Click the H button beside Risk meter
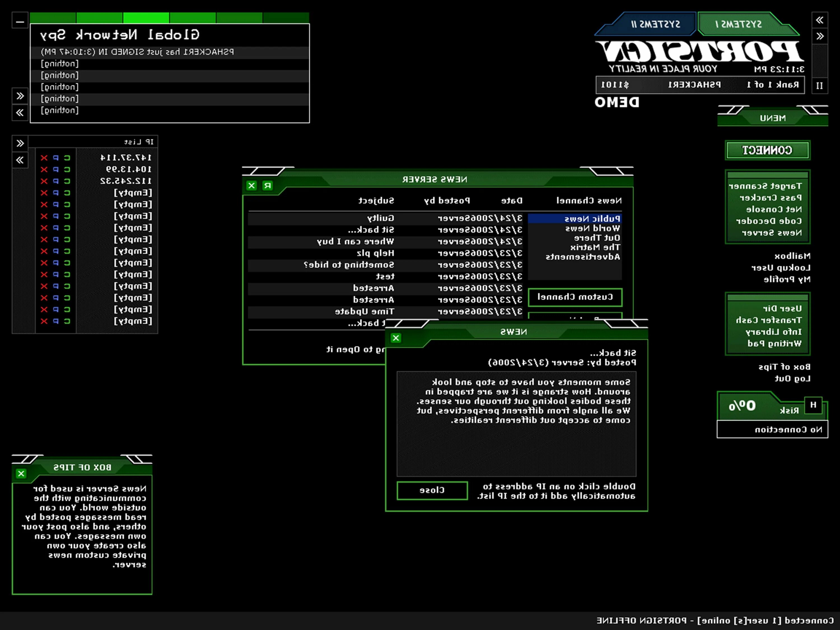 [813, 405]
